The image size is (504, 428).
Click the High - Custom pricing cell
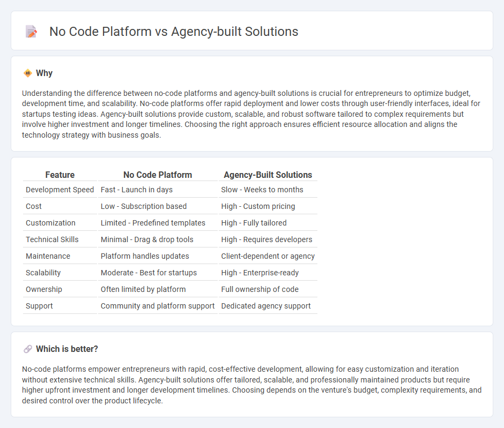(268, 206)
